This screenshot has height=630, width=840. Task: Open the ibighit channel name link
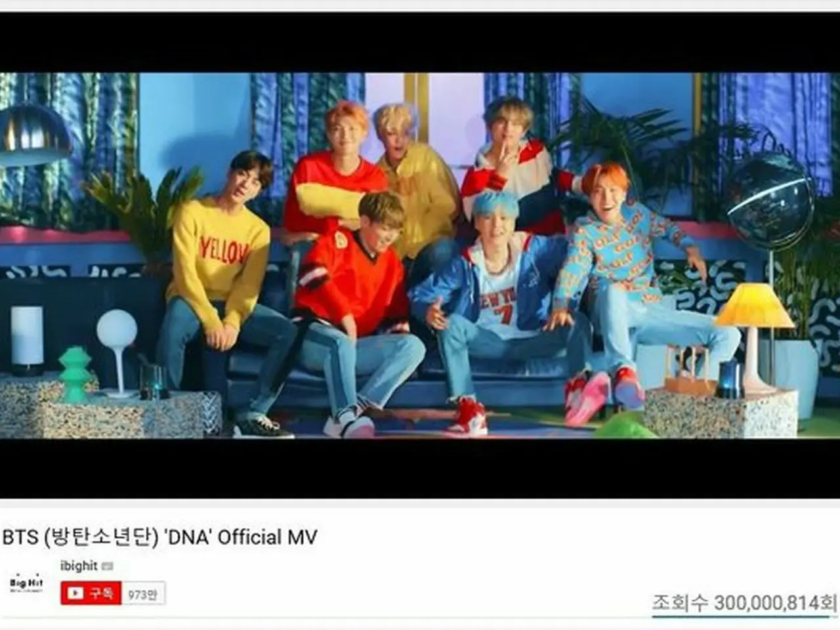coord(79,566)
